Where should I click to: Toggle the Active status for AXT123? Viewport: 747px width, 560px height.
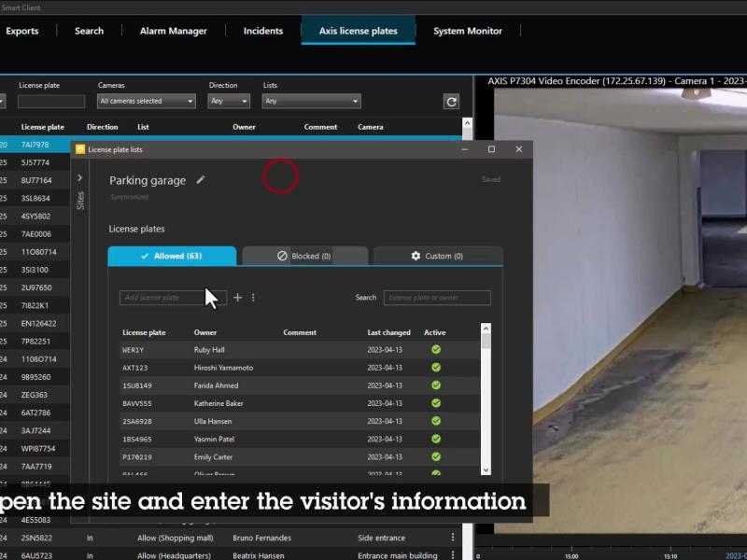(435, 368)
